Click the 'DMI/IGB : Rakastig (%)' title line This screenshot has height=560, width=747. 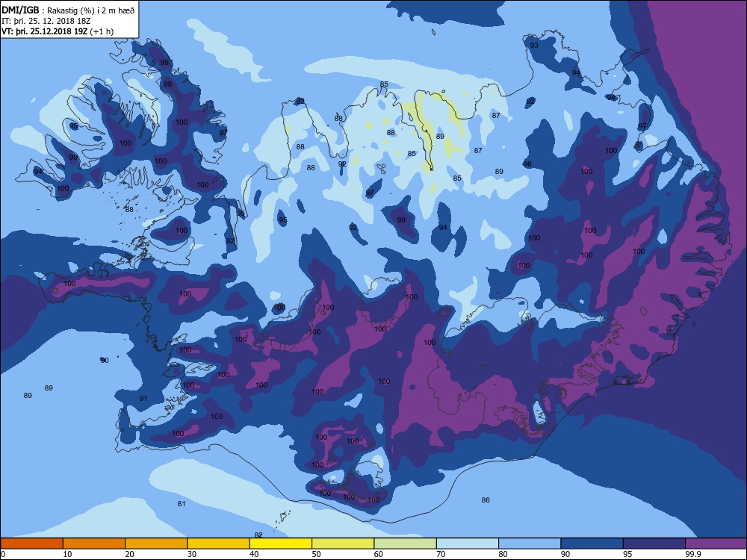(x=69, y=10)
